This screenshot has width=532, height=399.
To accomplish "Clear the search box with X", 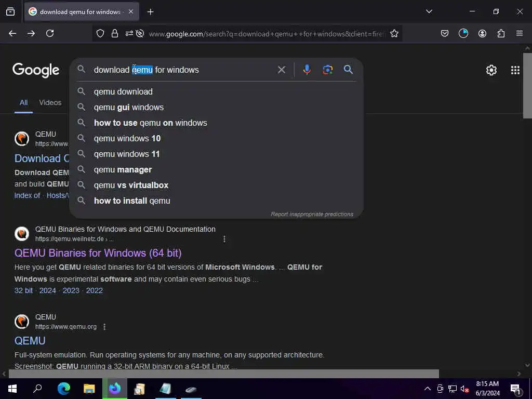I will (281, 70).
